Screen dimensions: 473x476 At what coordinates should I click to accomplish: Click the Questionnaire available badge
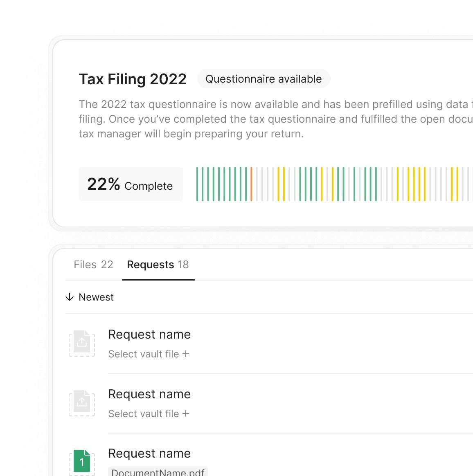point(264,79)
